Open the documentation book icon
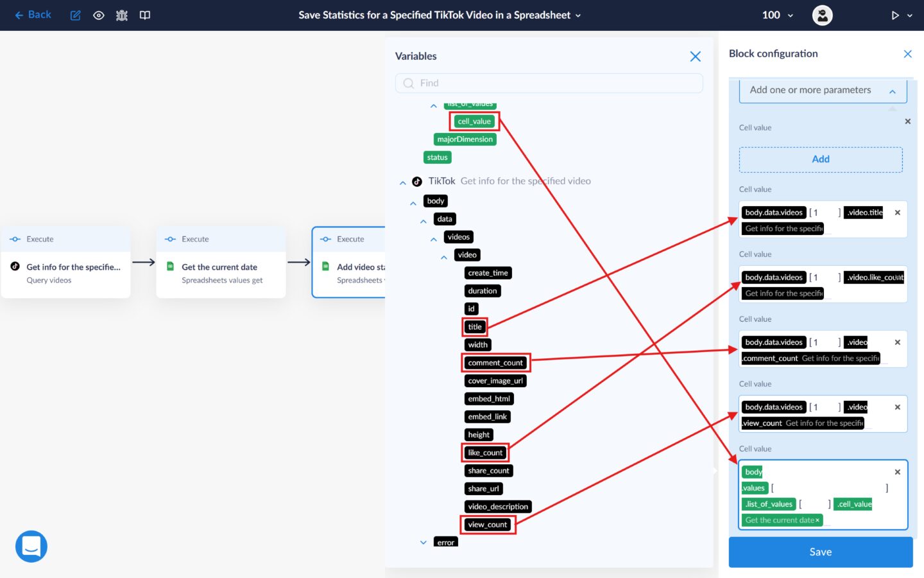This screenshot has width=924, height=578. (145, 15)
